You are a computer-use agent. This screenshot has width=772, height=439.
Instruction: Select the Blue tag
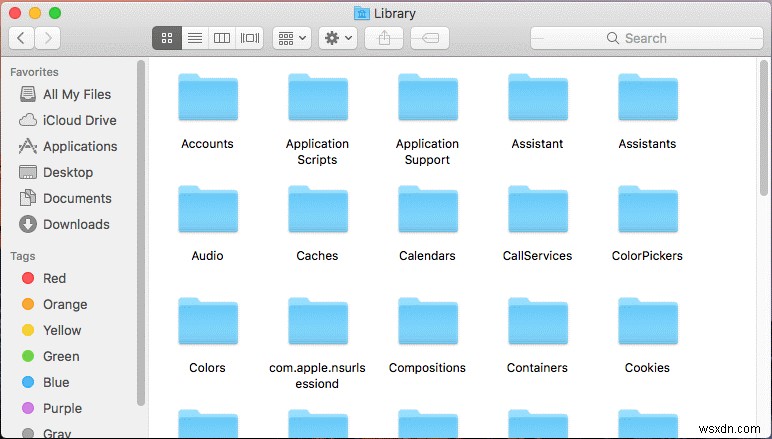[x=45, y=382]
